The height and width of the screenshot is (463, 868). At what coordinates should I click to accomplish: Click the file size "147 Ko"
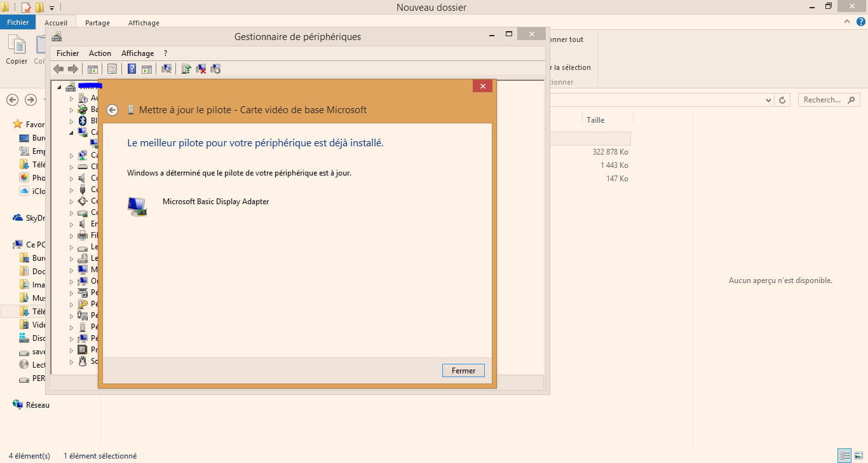coord(617,179)
